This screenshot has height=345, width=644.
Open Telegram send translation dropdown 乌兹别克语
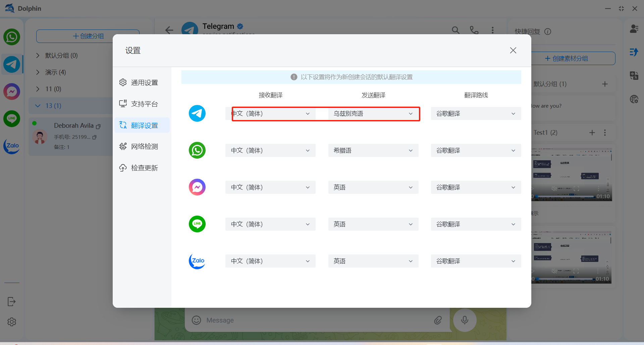(373, 114)
